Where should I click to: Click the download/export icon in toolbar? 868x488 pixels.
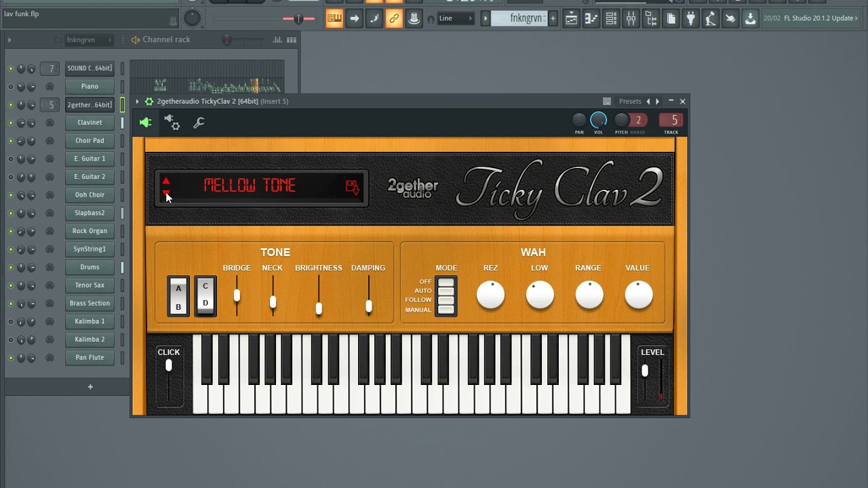(750, 19)
